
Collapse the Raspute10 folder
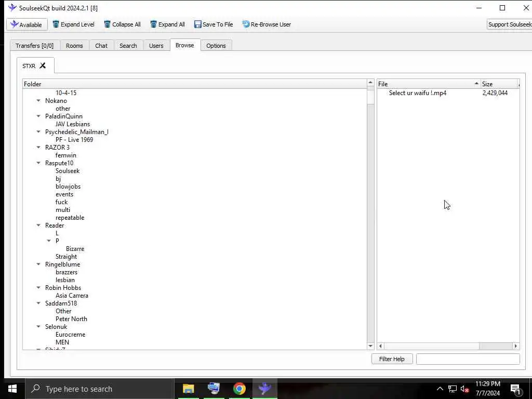coord(38,163)
